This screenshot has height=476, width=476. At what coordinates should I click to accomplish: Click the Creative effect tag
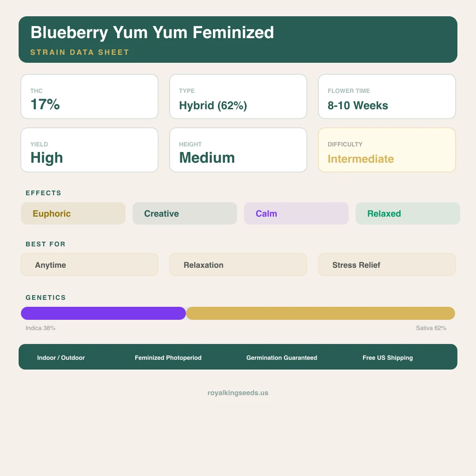click(x=185, y=214)
